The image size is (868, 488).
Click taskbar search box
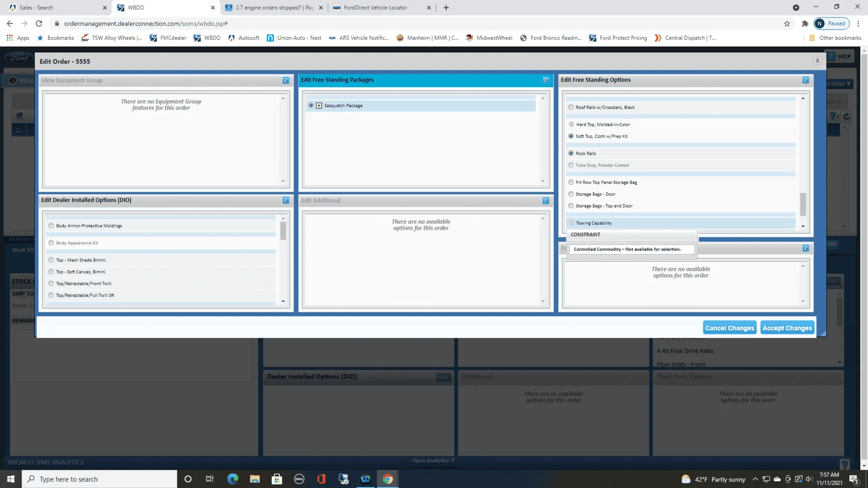click(100, 479)
